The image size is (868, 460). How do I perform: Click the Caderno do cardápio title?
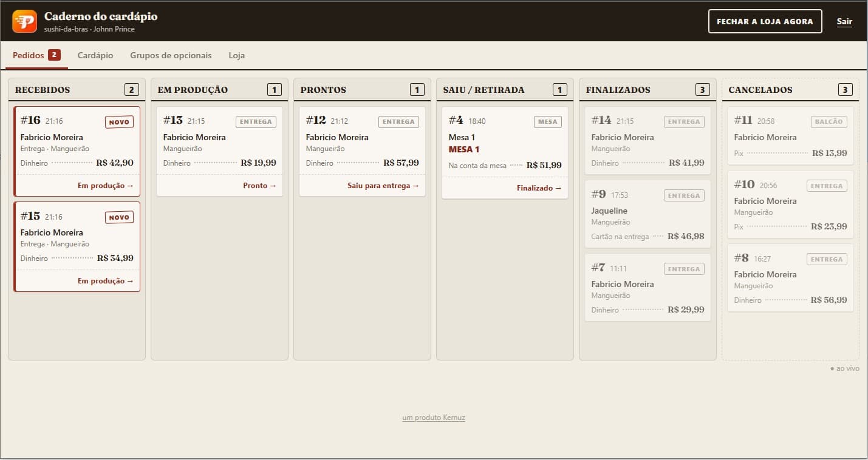click(101, 16)
